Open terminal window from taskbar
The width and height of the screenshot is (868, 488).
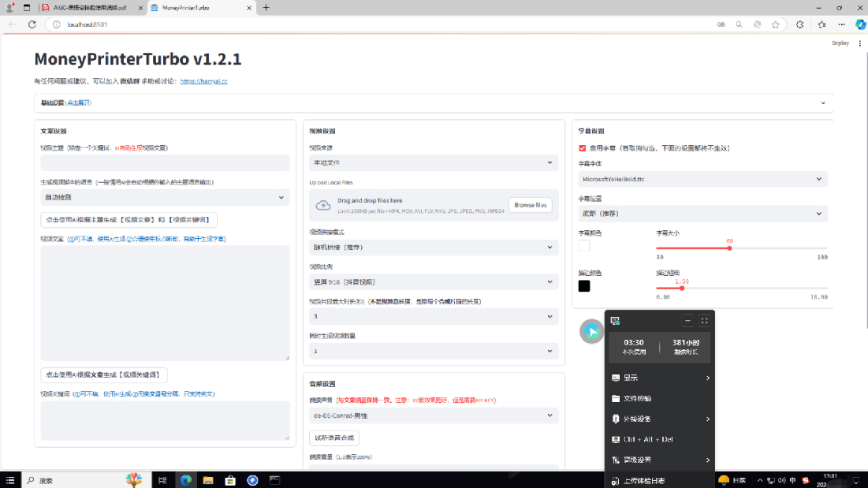point(274,480)
